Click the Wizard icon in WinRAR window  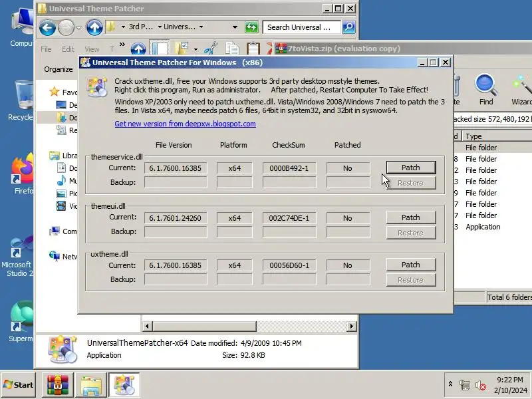(522, 90)
